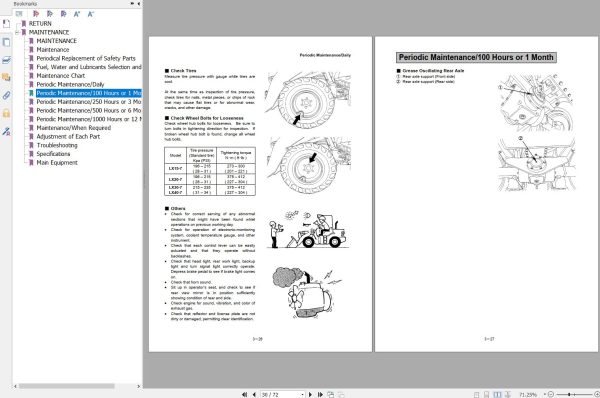Click the third bookmark flag icon in toolbar
This screenshot has width=600, height=398.
pos(64,14)
